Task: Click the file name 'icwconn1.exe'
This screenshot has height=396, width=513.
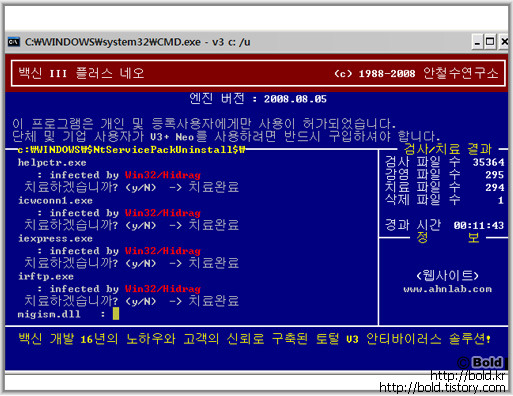Action: click(x=55, y=201)
